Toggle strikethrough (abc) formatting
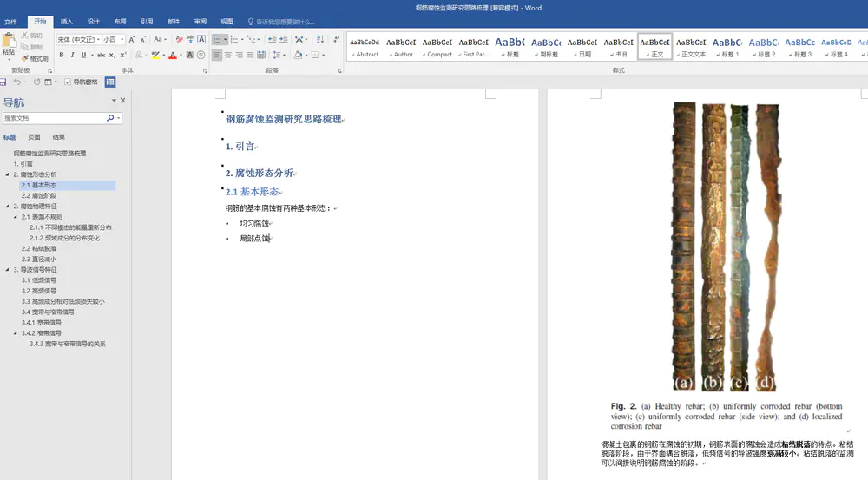The image size is (868, 480). [x=102, y=55]
